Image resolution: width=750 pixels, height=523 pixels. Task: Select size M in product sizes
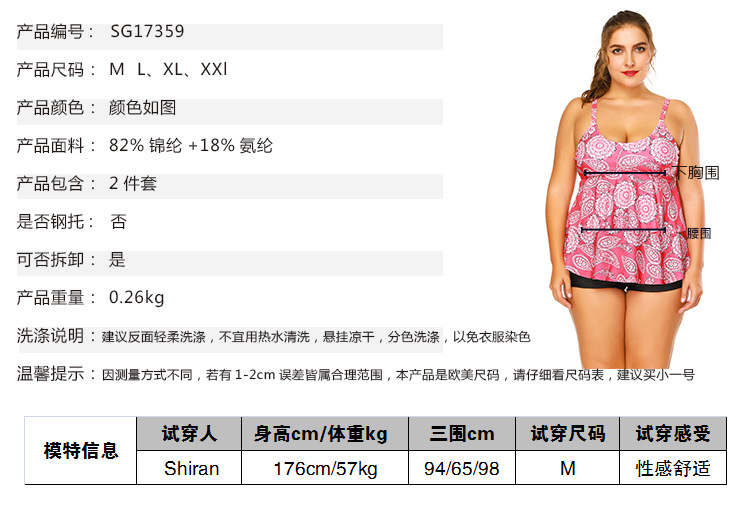point(117,70)
